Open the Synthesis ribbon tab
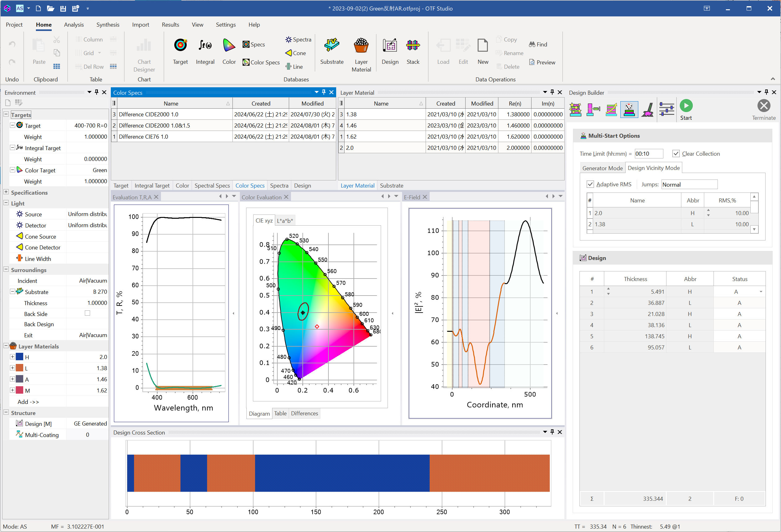781x532 pixels. (x=108, y=24)
